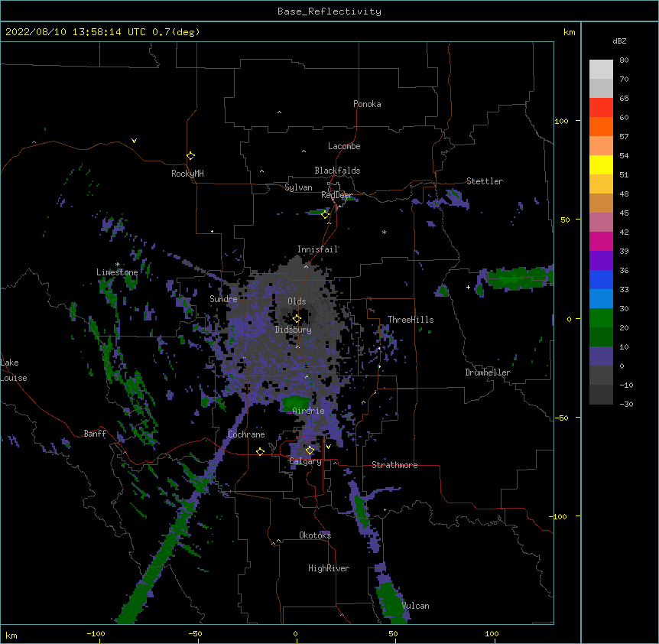Click the Stettler city label
The height and width of the screenshot is (644, 659).
(485, 181)
